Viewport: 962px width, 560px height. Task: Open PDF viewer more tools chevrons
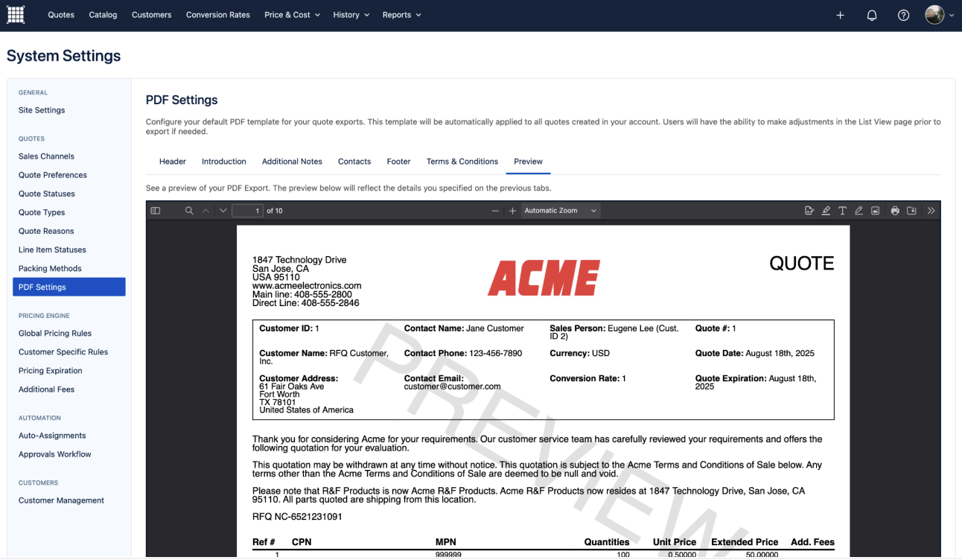coord(931,211)
